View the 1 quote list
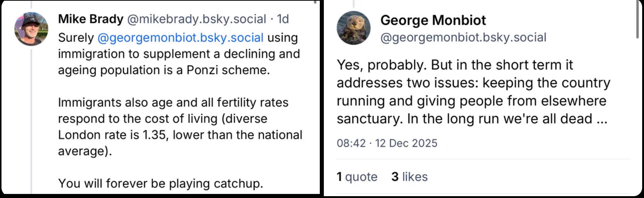The width and height of the screenshot is (644, 198). point(357,177)
